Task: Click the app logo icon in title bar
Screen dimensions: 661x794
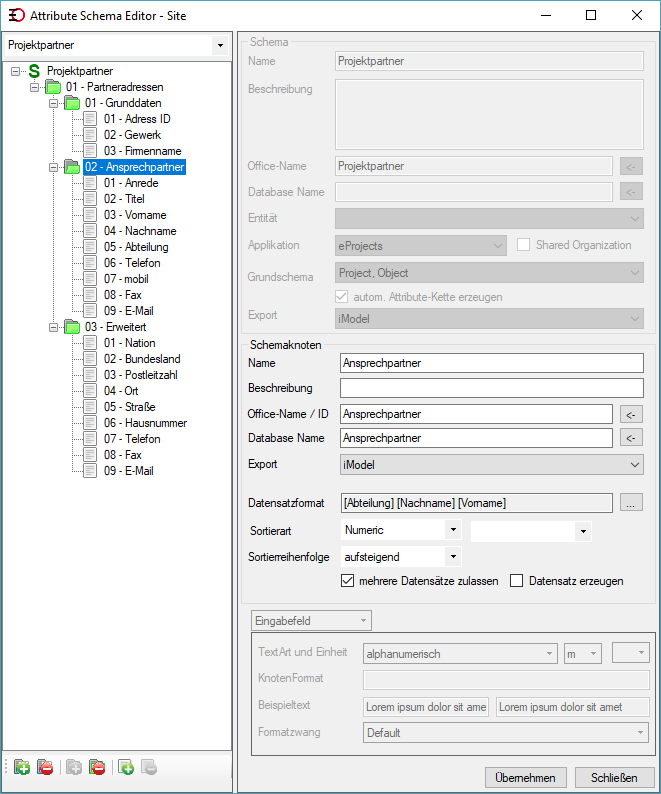Action: [17, 15]
